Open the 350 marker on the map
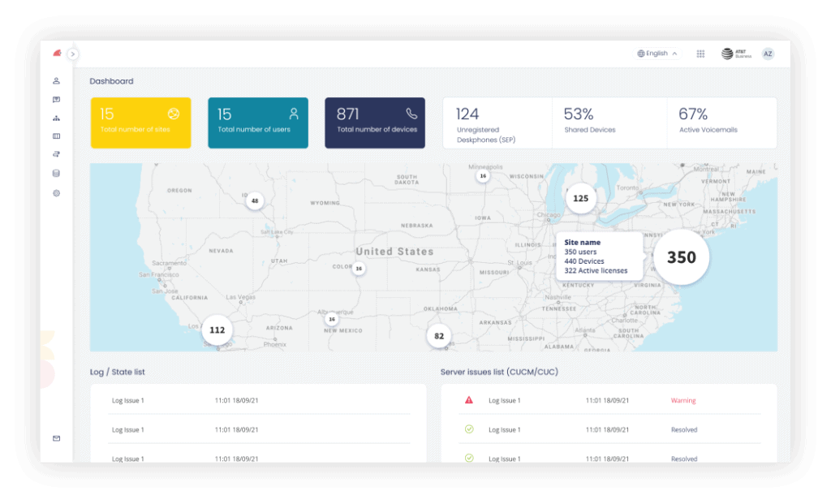Screen dimensions: 831x504 click(x=681, y=257)
